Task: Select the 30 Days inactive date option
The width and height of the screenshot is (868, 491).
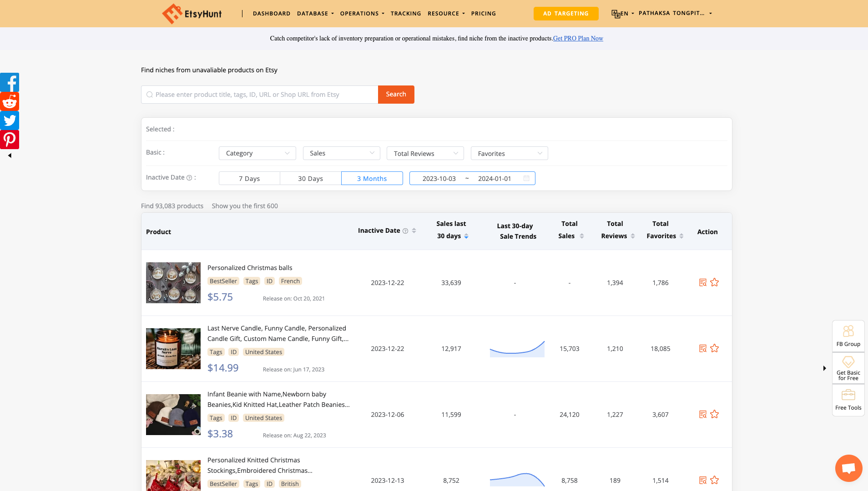Action: tap(310, 178)
